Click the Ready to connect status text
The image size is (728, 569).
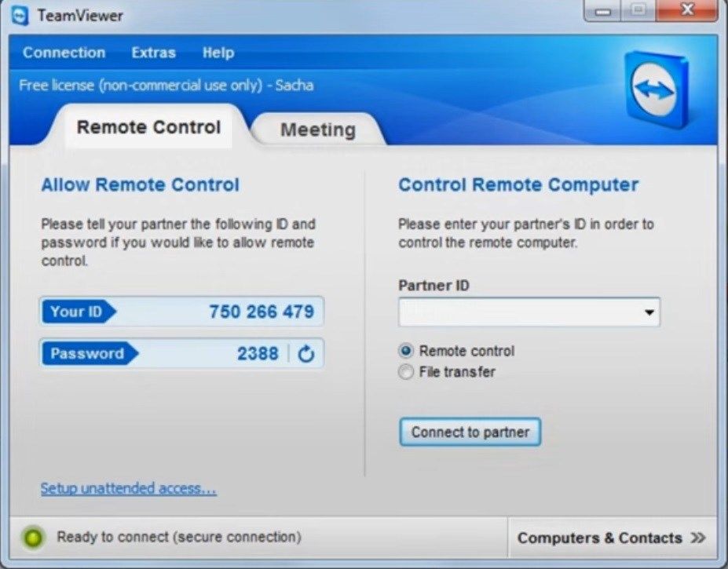(179, 537)
